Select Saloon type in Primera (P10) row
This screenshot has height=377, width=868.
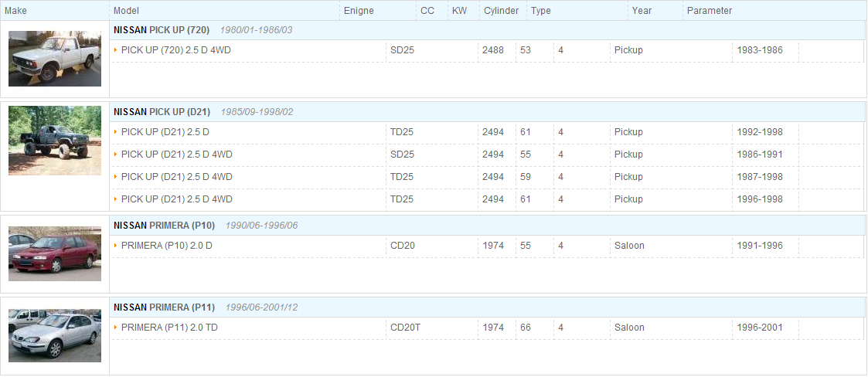click(629, 246)
